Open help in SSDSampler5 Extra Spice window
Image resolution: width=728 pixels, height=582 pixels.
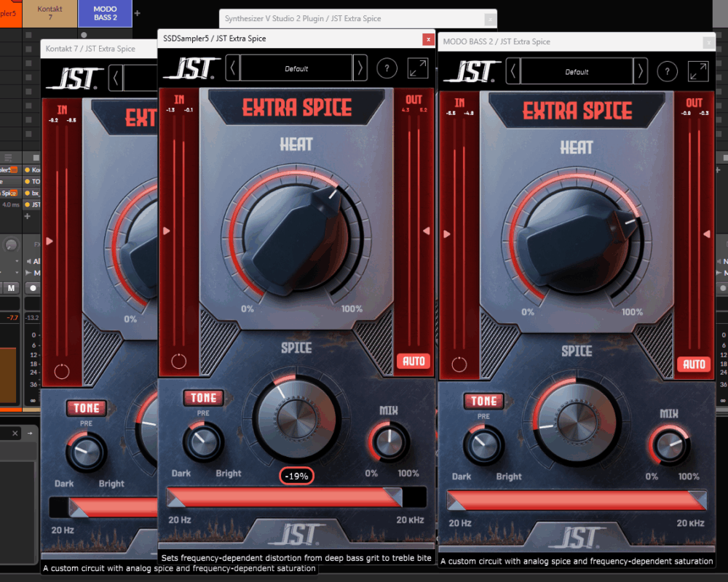click(x=387, y=68)
